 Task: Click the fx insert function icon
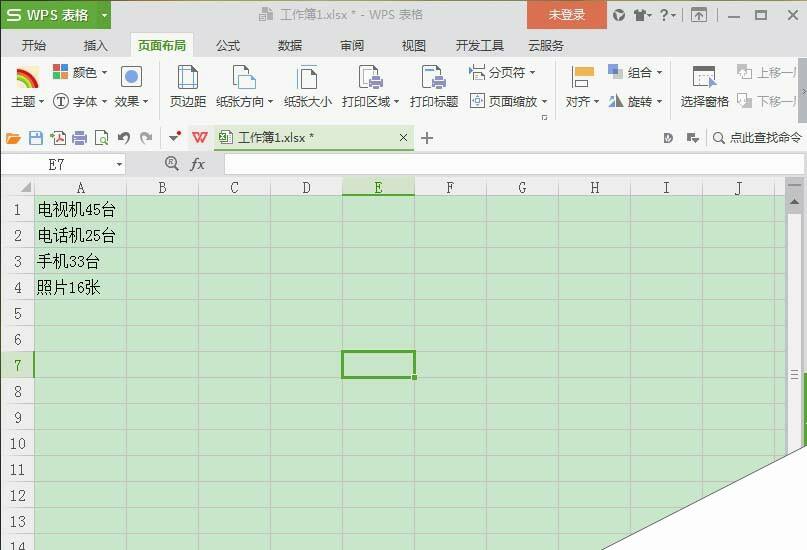coord(198,164)
